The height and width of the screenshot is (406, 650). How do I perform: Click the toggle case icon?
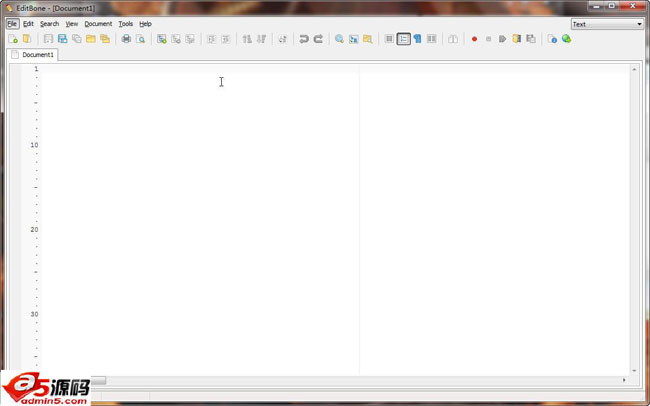[x=282, y=39]
